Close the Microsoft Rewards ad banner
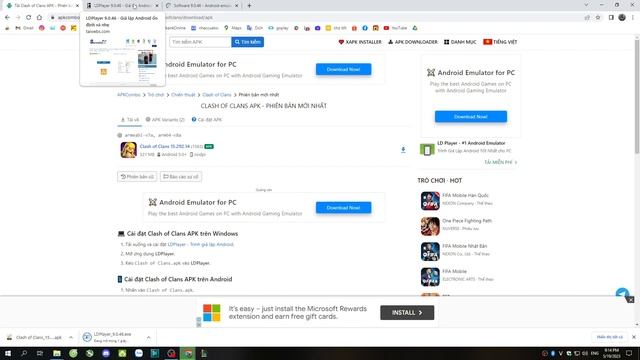The image size is (640, 360). [631, 300]
